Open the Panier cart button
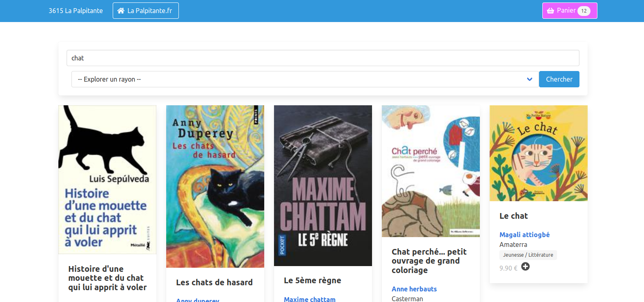The height and width of the screenshot is (302, 644). pyautogui.click(x=570, y=11)
